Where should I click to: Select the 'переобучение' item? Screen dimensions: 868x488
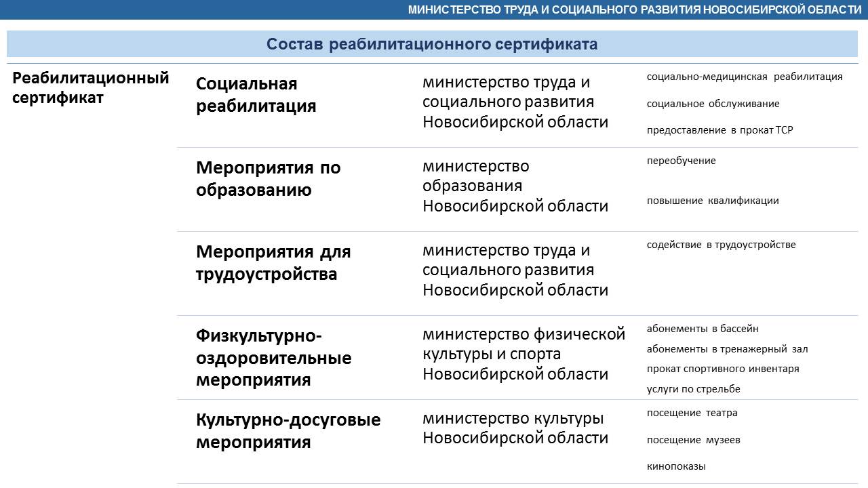tap(681, 161)
